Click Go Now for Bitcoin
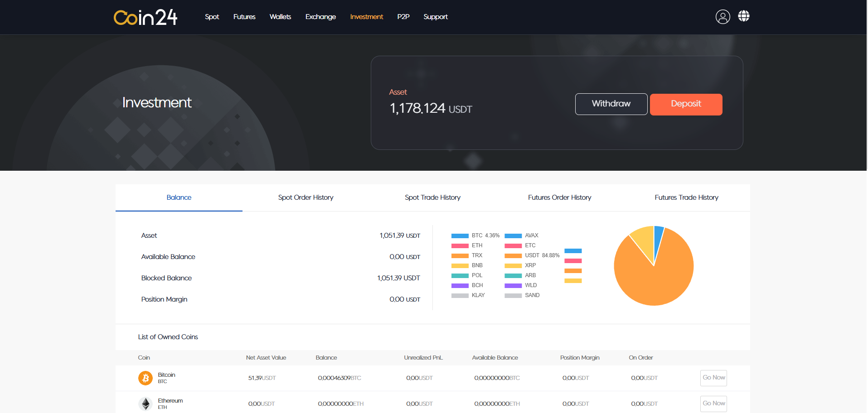 (713, 378)
